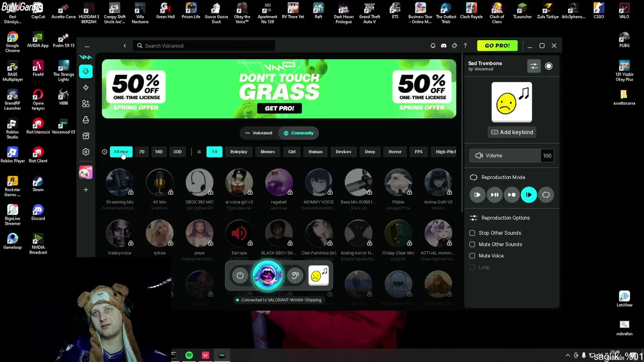Open Google Chrome desktop shortcut
Image resolution: width=644 pixels, height=362 pixels.
12,42
